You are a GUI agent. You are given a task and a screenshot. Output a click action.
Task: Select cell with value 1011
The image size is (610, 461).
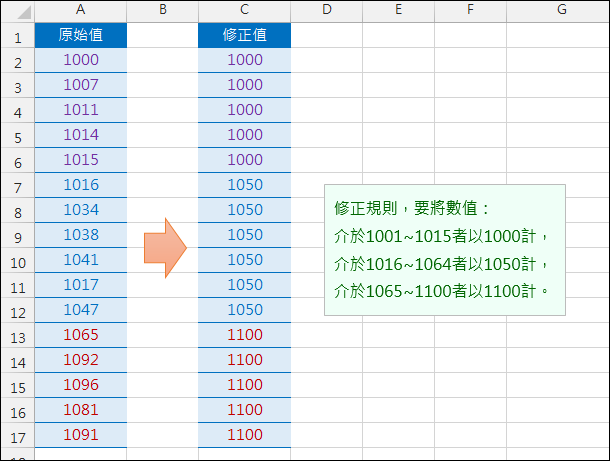click(81, 110)
